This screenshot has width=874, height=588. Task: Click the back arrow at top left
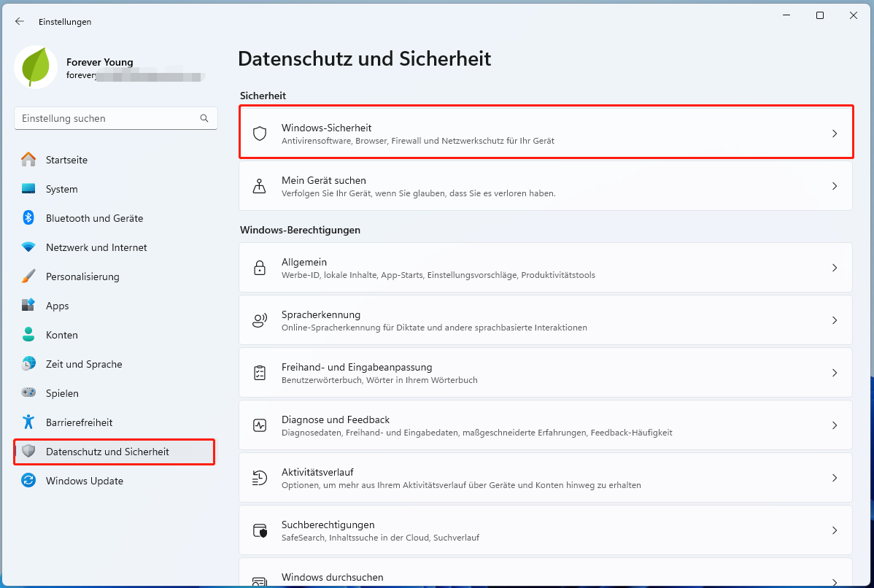tap(20, 21)
